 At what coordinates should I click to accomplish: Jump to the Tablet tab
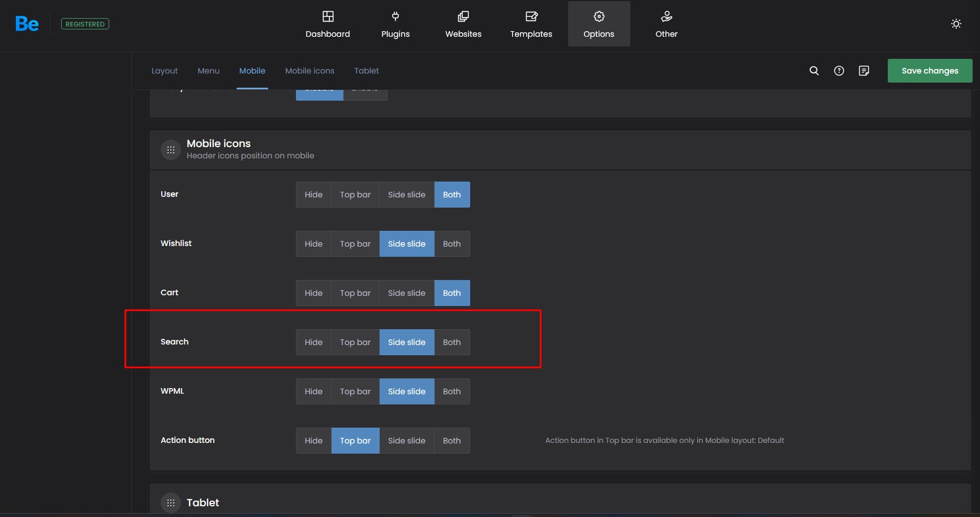point(367,71)
